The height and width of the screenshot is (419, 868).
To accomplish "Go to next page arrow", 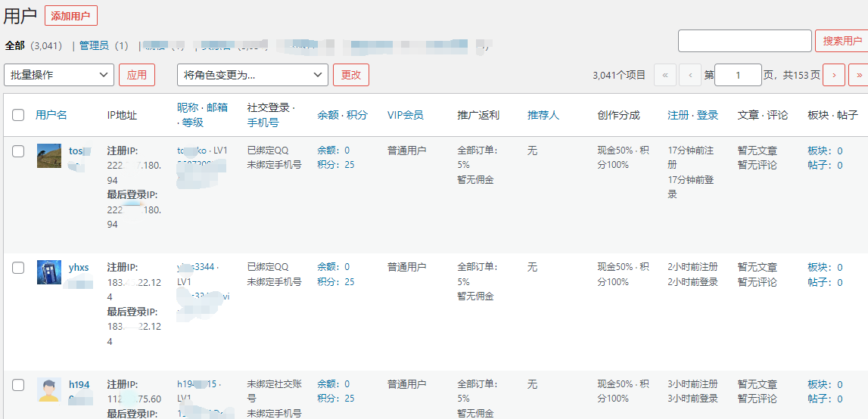I will [834, 75].
